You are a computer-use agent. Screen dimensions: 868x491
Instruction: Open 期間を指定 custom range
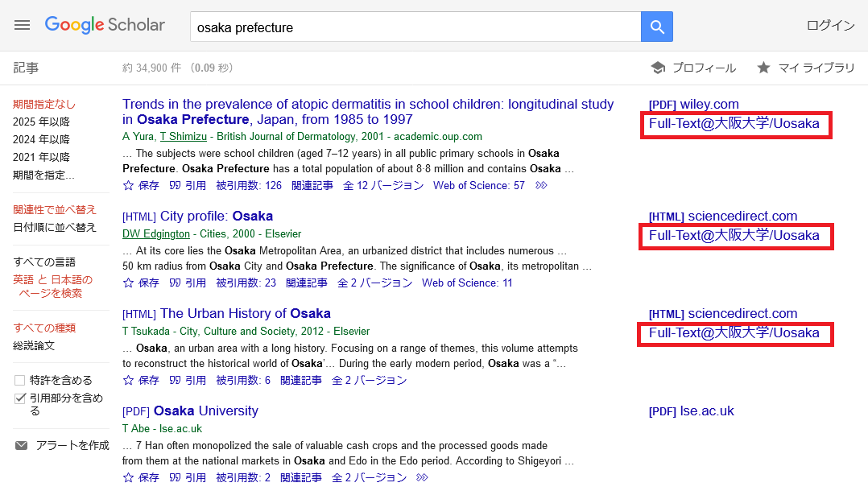point(43,175)
